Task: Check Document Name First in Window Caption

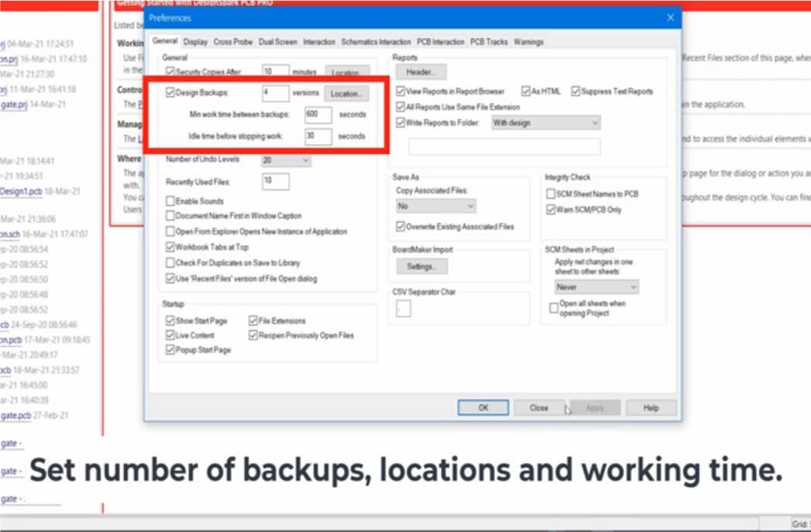Action: coord(170,215)
